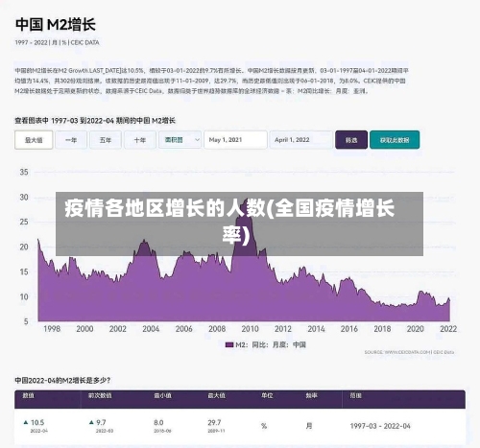Click the 中国2022-04的M2增长是多少? heading
The width and height of the screenshot is (480, 448).
(62, 381)
